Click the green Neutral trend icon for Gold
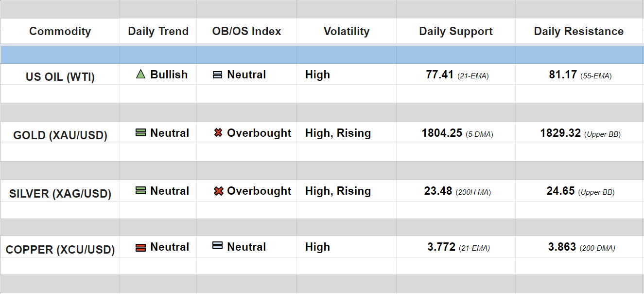Screen dimensions: 644x294 140,133
